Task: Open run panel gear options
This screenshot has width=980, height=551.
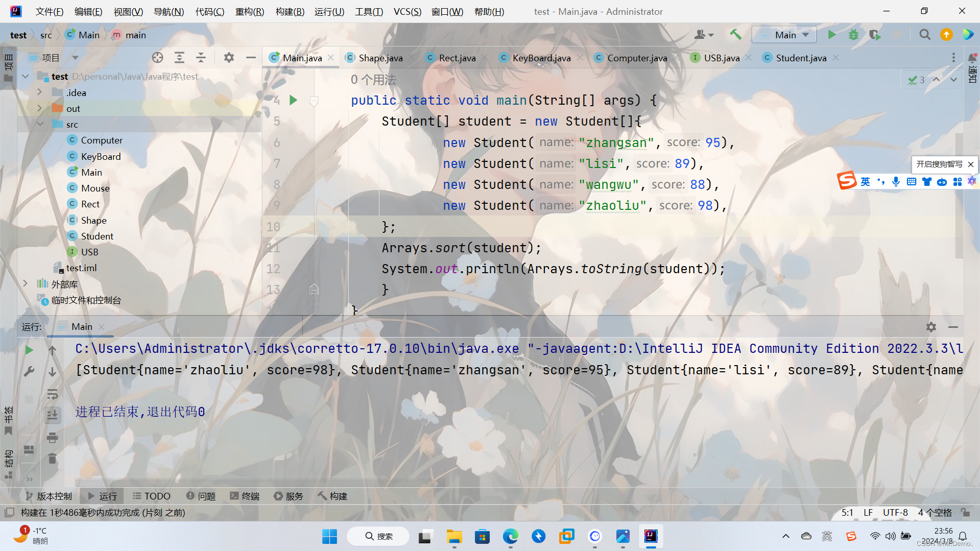Action: [931, 327]
